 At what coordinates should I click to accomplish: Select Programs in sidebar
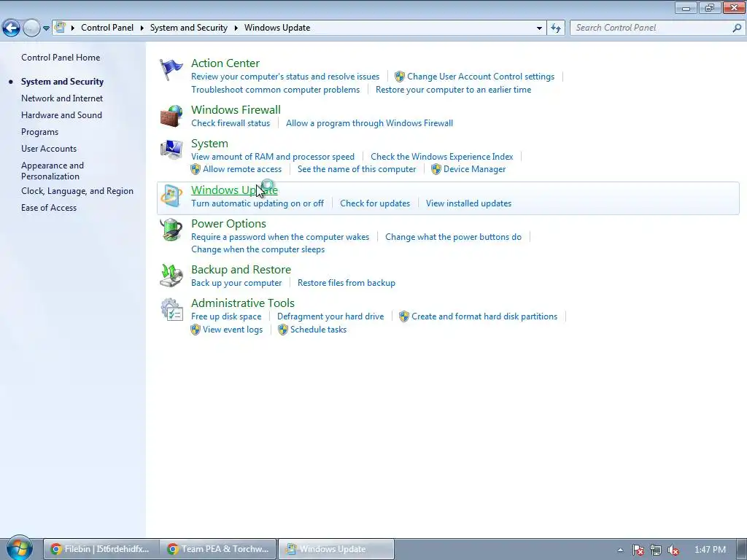coord(39,132)
